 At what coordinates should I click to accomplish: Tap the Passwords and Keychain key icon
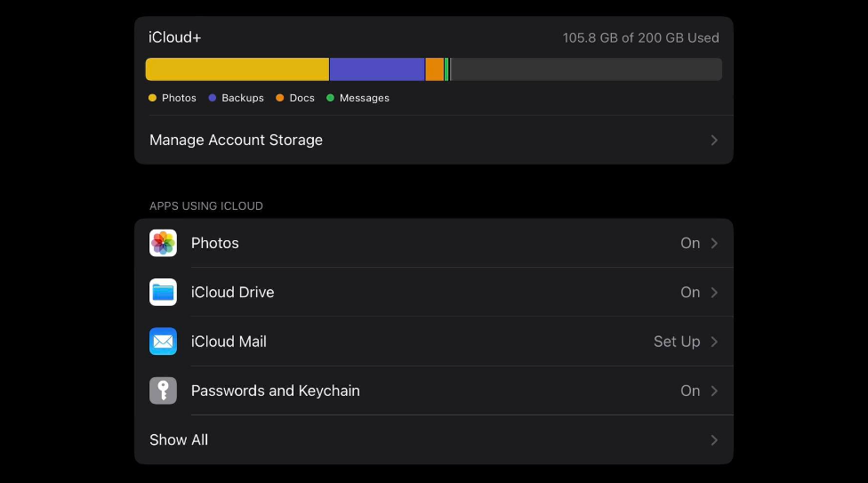click(163, 390)
